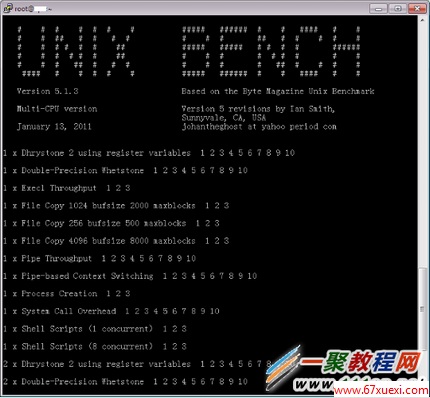Click the '2 x Dhrystone 2 using register variables' line
The height and width of the screenshot is (398, 430).
138,364
